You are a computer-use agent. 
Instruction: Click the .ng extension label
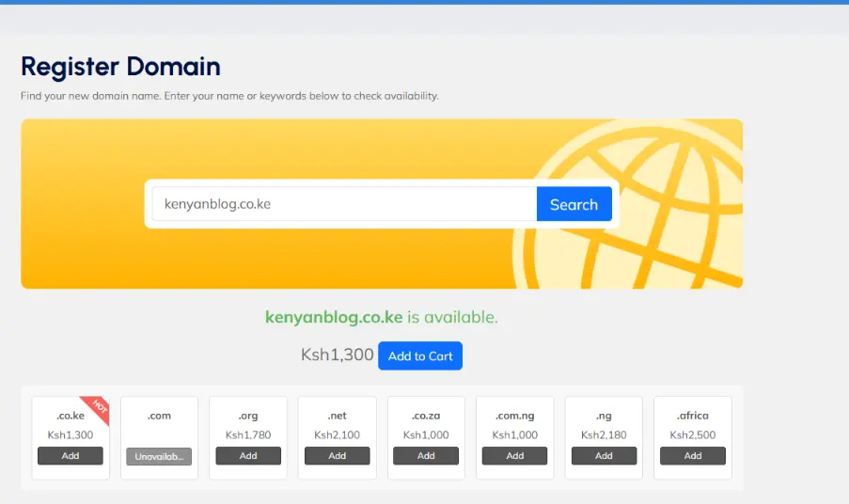[604, 416]
